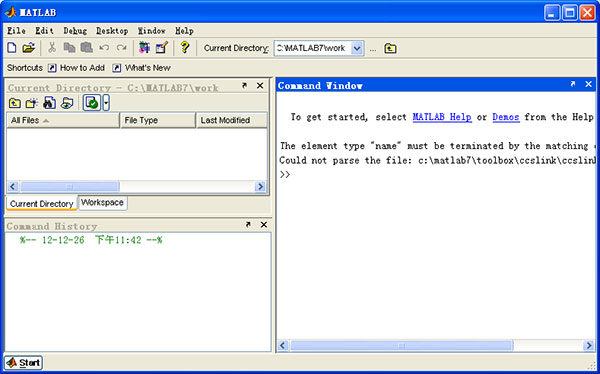Click the Command Window horizontal scrollbar thumb
This screenshot has height=374, width=600.
click(x=401, y=346)
